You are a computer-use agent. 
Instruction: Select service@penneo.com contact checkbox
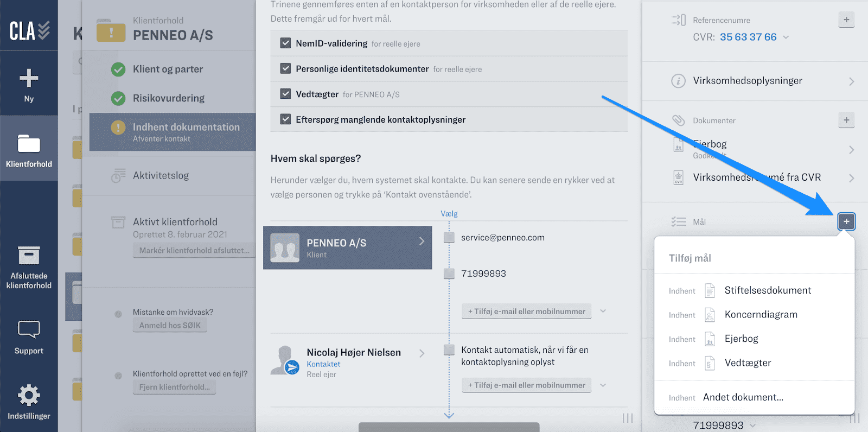pyautogui.click(x=449, y=238)
